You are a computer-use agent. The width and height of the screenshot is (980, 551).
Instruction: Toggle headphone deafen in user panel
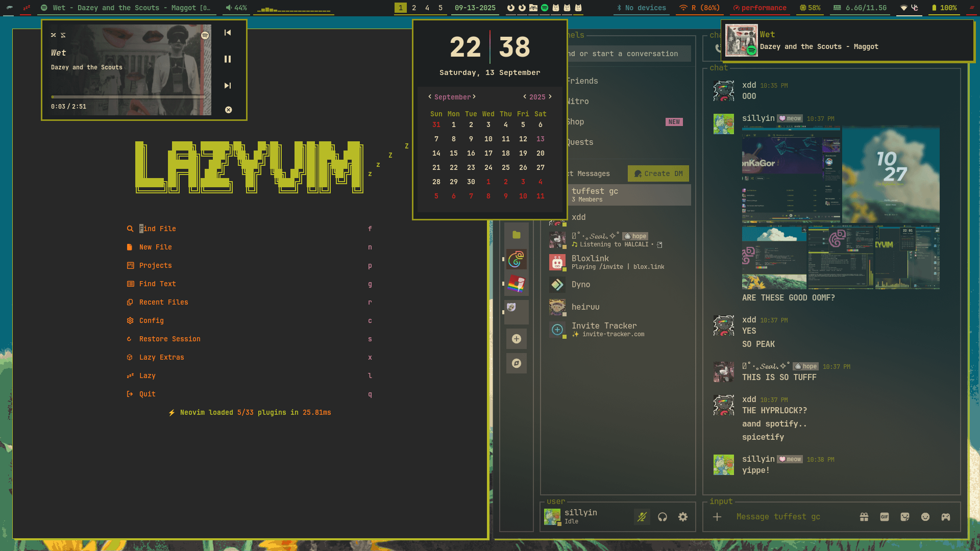pyautogui.click(x=663, y=517)
